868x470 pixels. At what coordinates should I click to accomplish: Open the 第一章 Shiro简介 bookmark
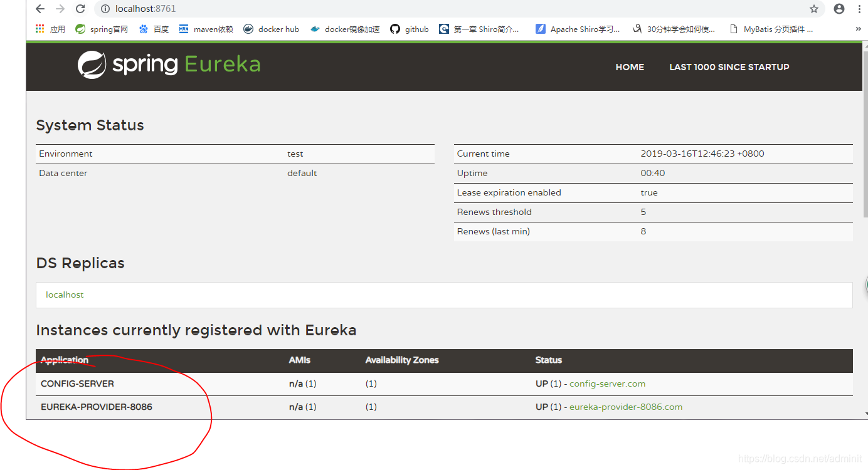479,29
